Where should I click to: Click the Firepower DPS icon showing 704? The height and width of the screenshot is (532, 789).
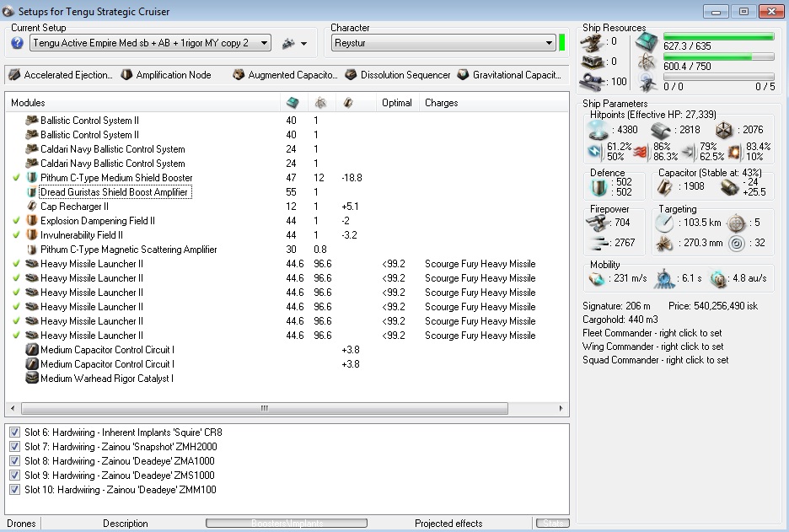[598, 223]
